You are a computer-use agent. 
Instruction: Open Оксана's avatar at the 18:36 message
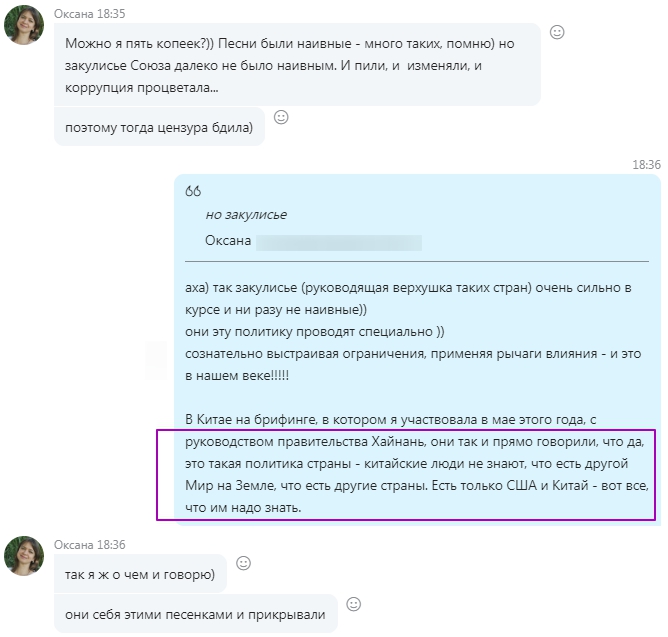pyautogui.click(x=24, y=556)
